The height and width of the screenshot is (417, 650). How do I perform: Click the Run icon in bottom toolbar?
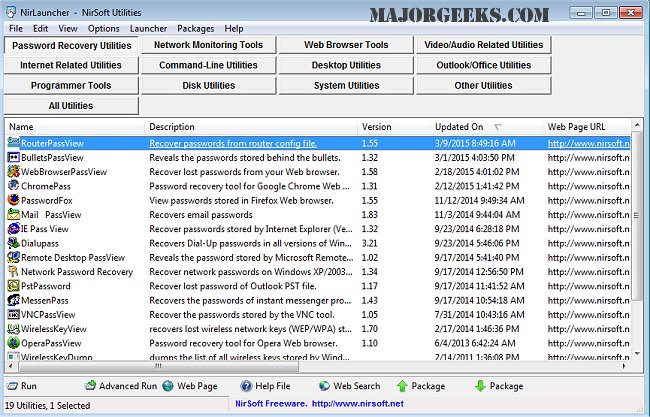point(11,386)
